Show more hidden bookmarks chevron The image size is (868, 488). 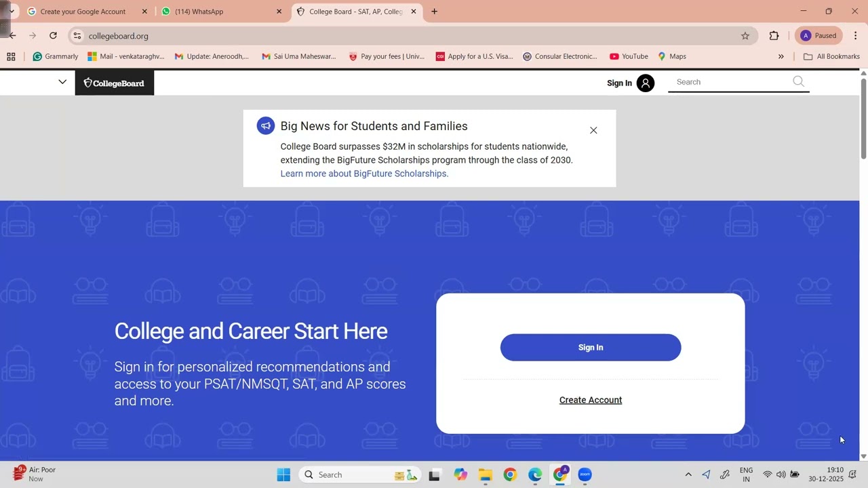click(781, 57)
